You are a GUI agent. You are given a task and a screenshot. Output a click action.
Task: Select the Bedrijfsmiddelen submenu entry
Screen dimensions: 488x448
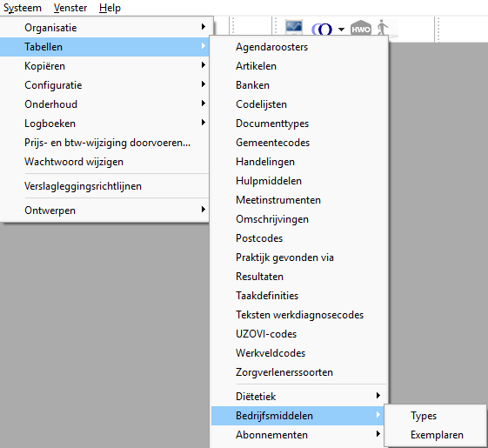coord(297,416)
